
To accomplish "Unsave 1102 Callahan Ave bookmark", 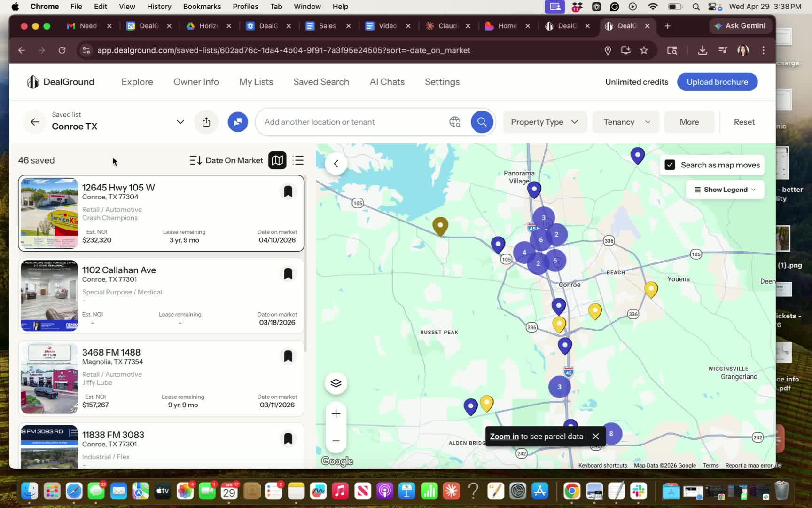I will pos(288,274).
